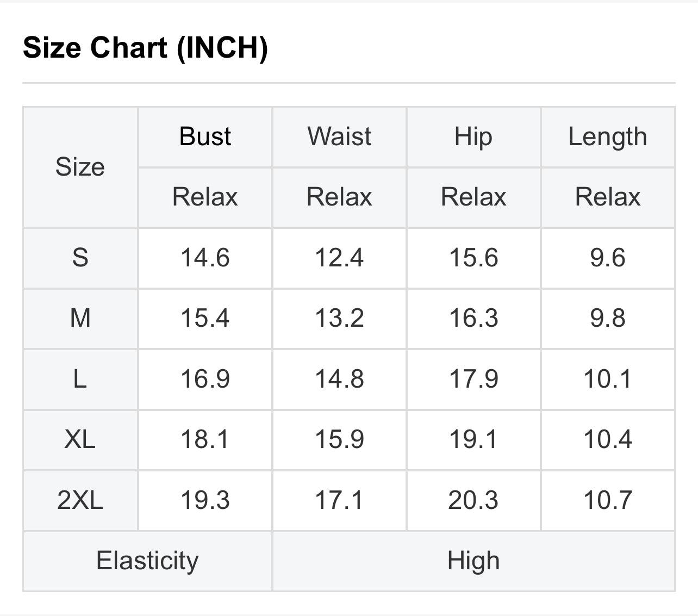Click hip value 20.3 for size 2XL
698x616 pixels.
click(473, 500)
